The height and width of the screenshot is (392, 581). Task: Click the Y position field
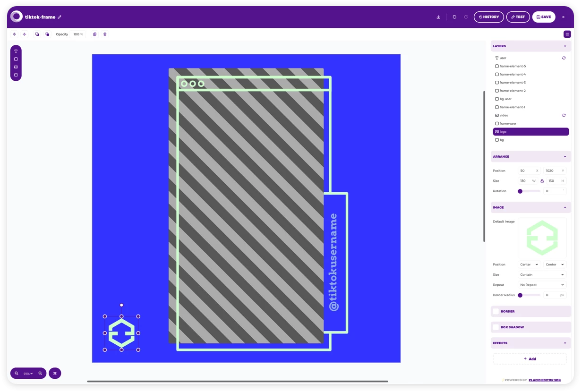pos(555,170)
